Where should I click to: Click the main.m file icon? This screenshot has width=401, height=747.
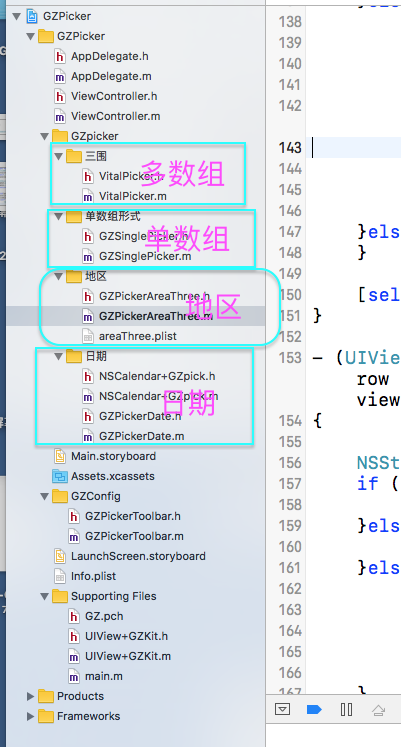click(x=74, y=676)
